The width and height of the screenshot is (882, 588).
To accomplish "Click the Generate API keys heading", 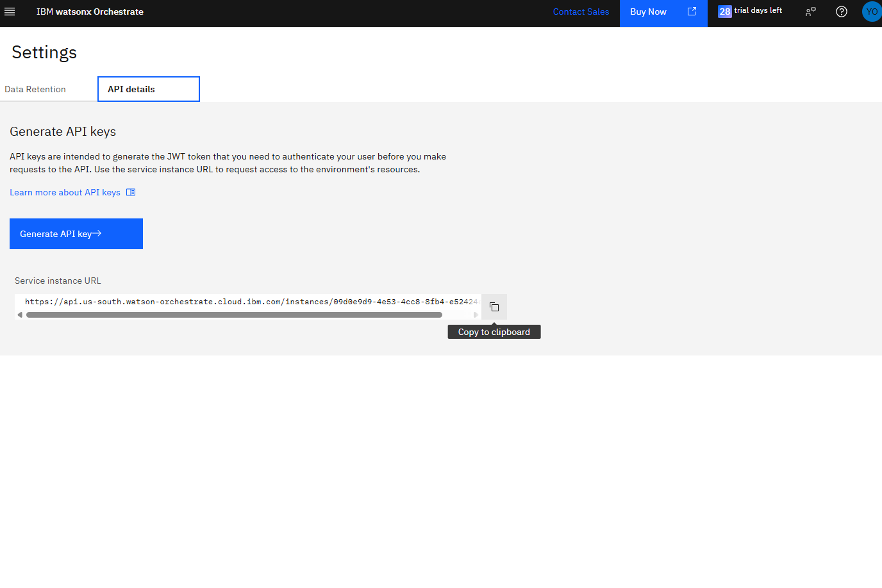I will 63,131.
